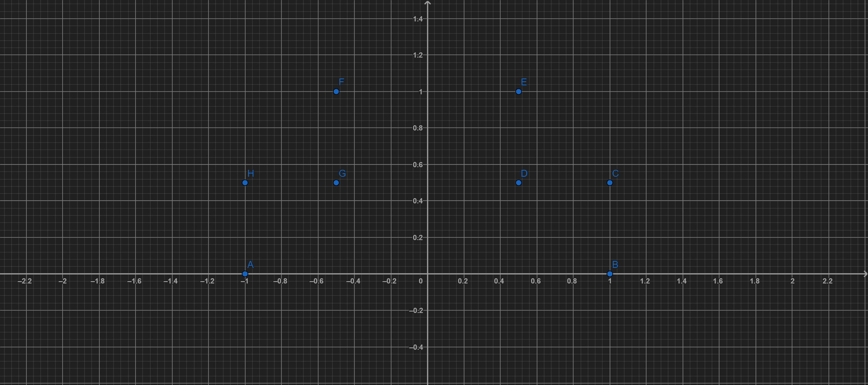Image resolution: width=868 pixels, height=385 pixels.
Task: Click the origin where the axes cross
Action: coord(428,274)
